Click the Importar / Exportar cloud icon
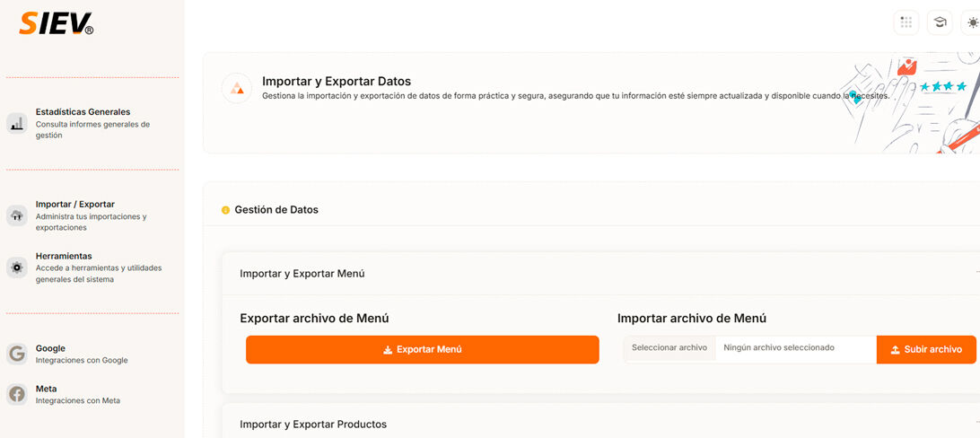980x438 pixels. (x=17, y=215)
